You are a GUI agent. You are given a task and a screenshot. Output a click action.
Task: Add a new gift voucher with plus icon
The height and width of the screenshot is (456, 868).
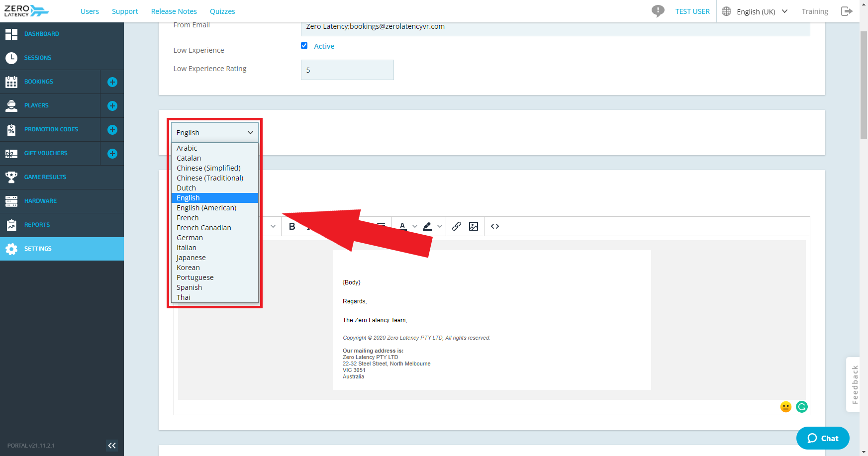[112, 154]
